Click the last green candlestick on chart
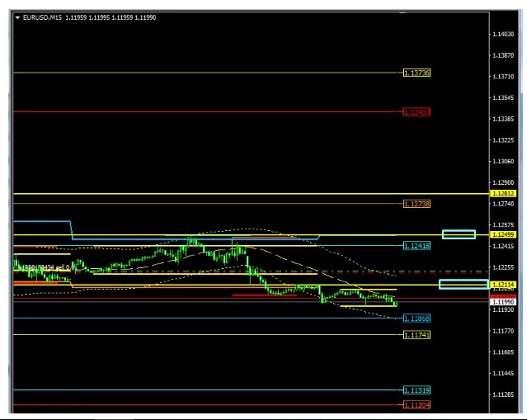Viewport: 527px width, 420px height. 395,304
